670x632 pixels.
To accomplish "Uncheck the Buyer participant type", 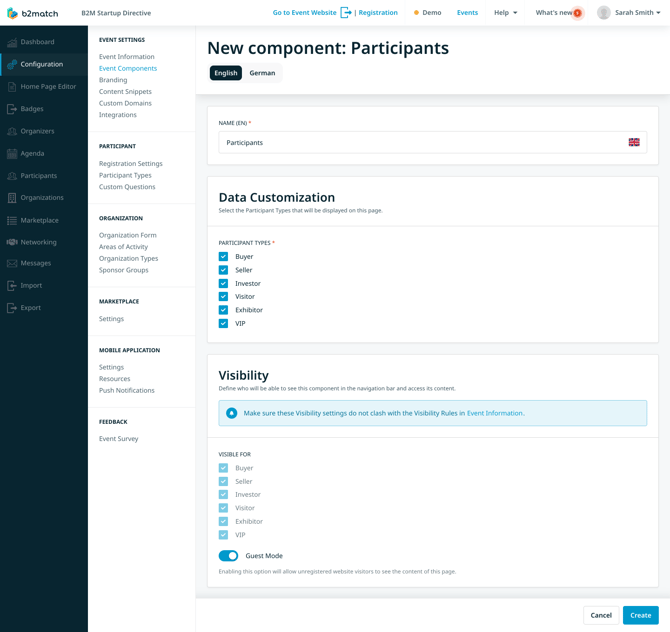I will [x=223, y=257].
